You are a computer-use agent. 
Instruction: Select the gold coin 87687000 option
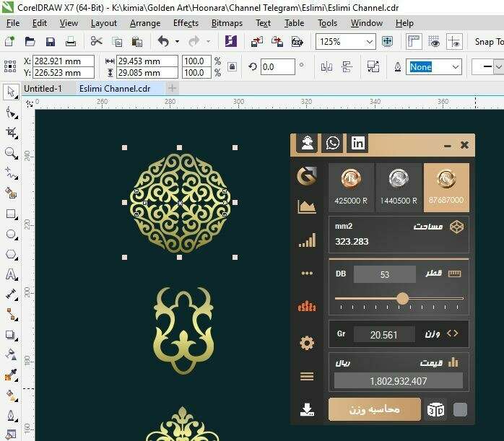446,187
